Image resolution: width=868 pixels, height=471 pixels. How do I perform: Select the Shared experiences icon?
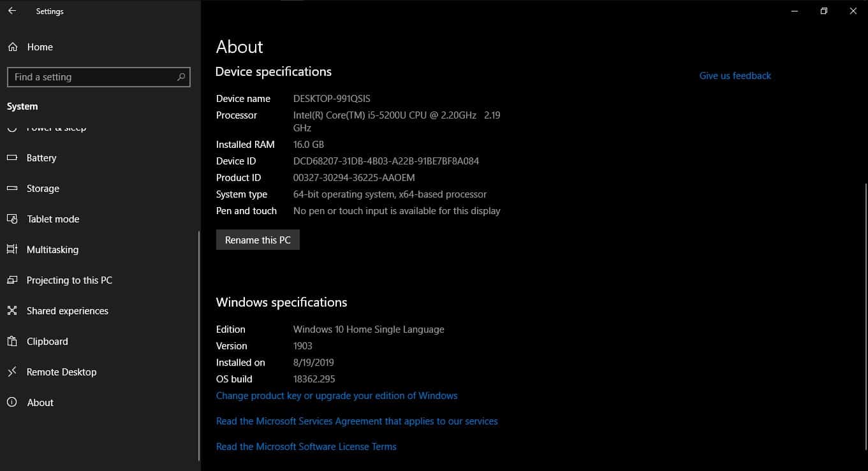pyautogui.click(x=12, y=311)
